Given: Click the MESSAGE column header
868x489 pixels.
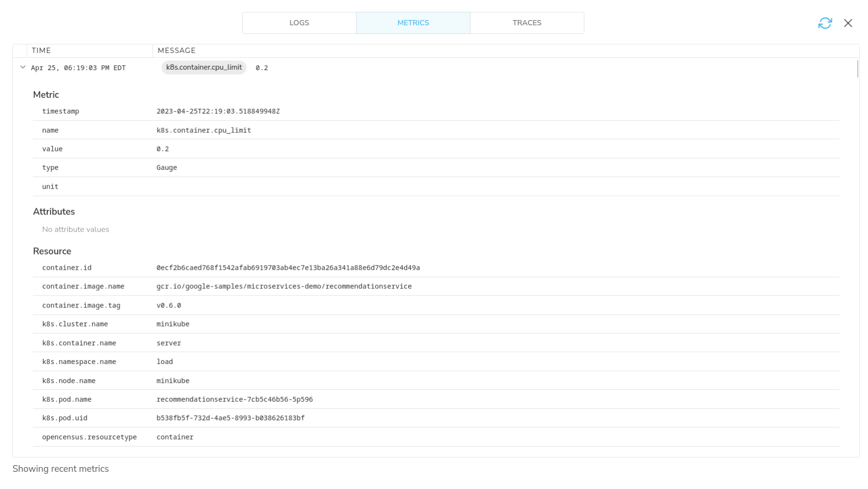Looking at the screenshot, I should click(x=177, y=51).
